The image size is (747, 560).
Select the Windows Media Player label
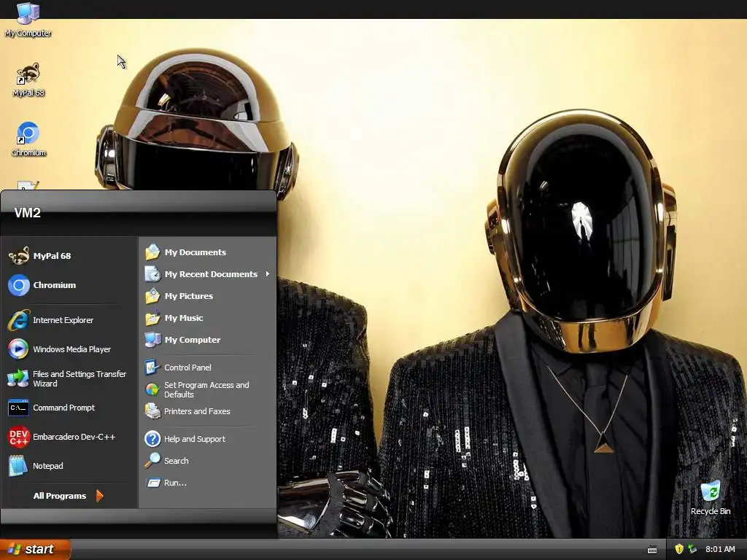72,349
